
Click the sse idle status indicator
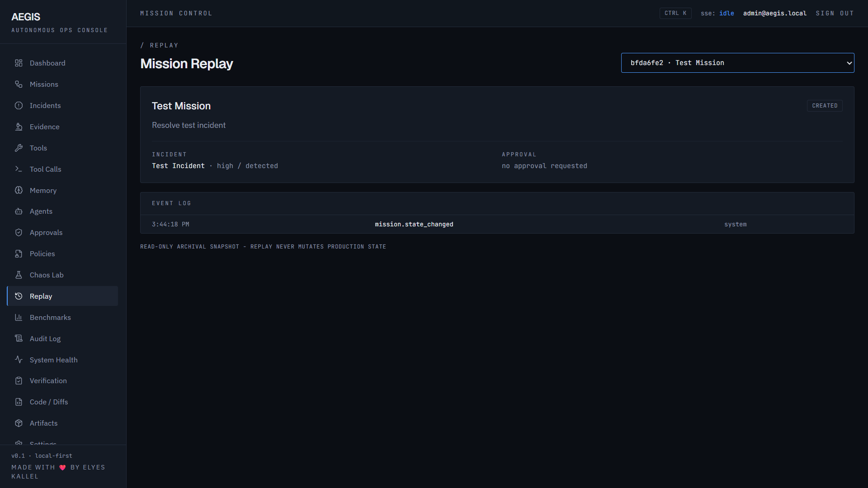(x=717, y=13)
